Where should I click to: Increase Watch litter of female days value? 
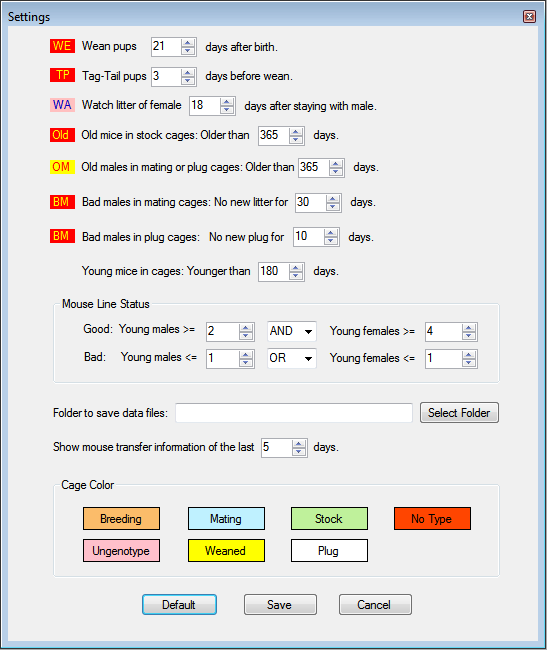coord(226,102)
